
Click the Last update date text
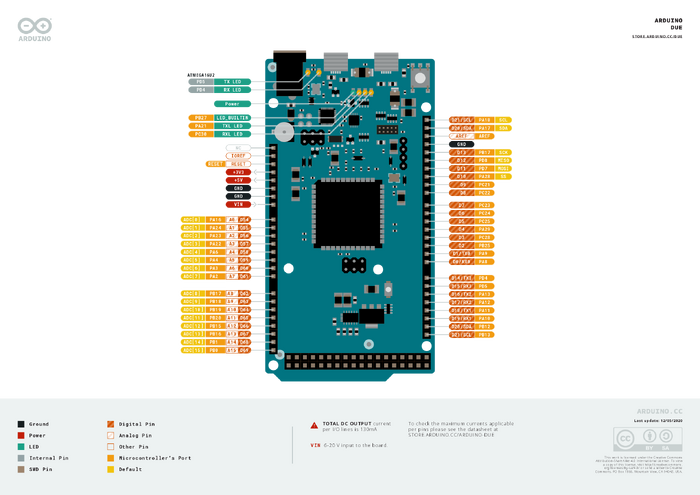pos(658,420)
